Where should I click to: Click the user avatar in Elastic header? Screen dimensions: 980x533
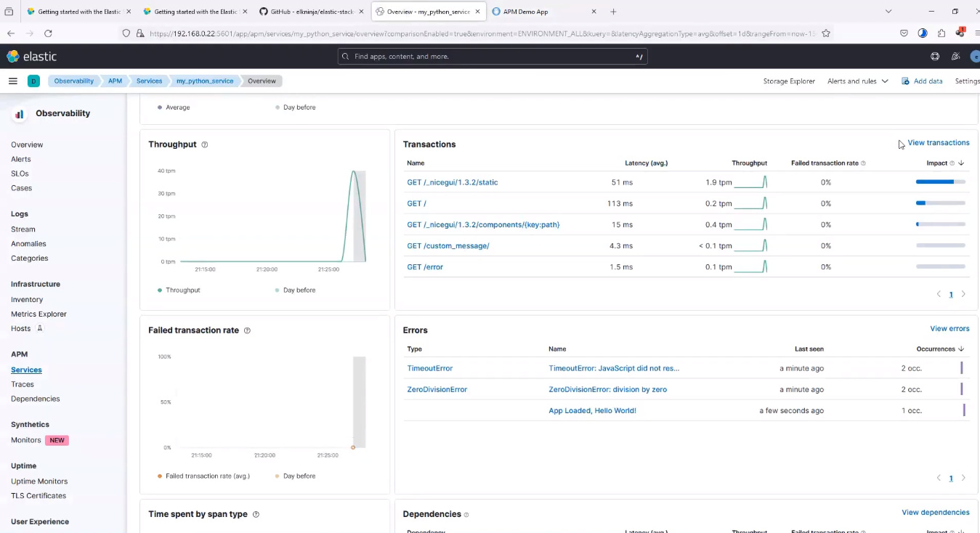point(976,57)
